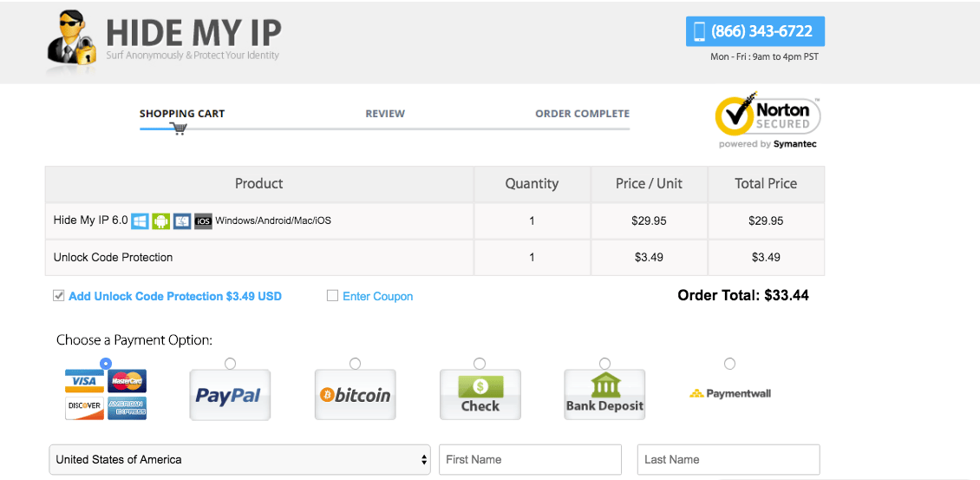The width and height of the screenshot is (980, 480).
Task: Click the Hide My IP logo
Action: (x=165, y=41)
